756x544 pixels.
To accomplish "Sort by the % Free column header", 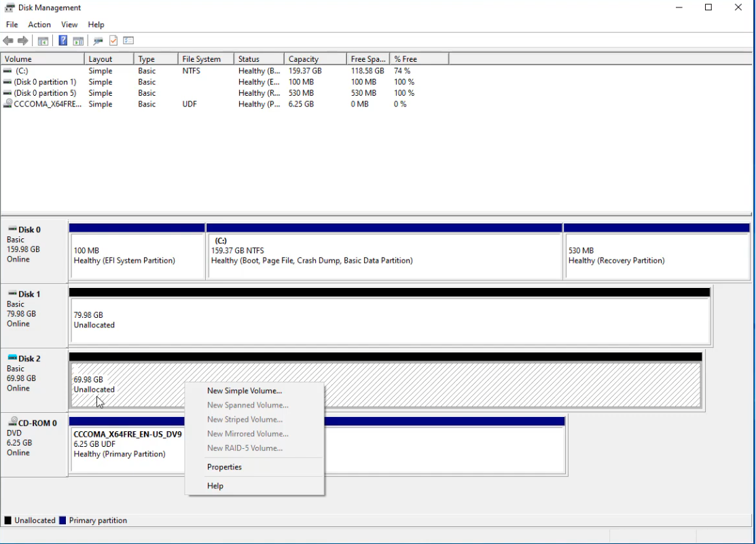I will click(419, 59).
